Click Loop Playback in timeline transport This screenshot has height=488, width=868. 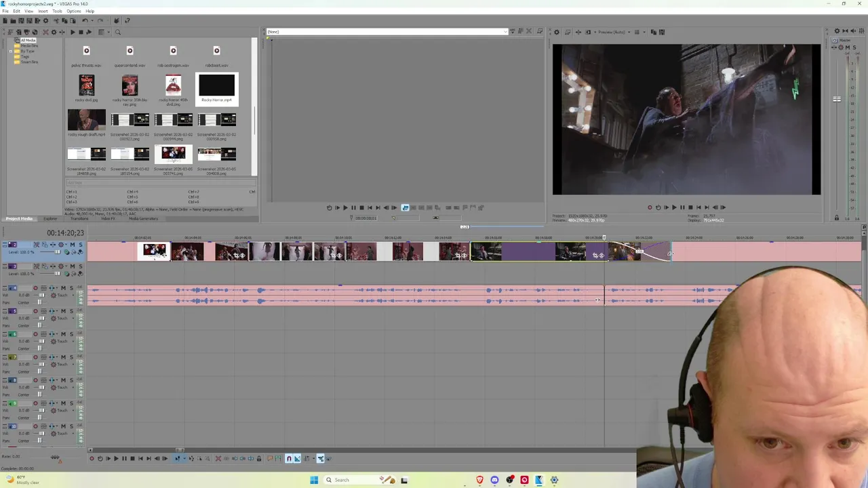pos(100,459)
